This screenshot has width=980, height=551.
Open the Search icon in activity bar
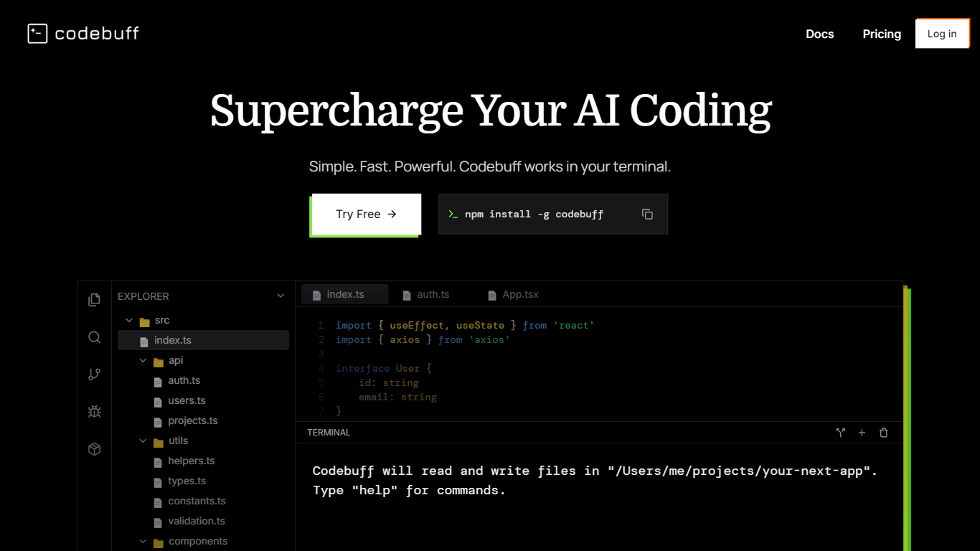click(94, 337)
